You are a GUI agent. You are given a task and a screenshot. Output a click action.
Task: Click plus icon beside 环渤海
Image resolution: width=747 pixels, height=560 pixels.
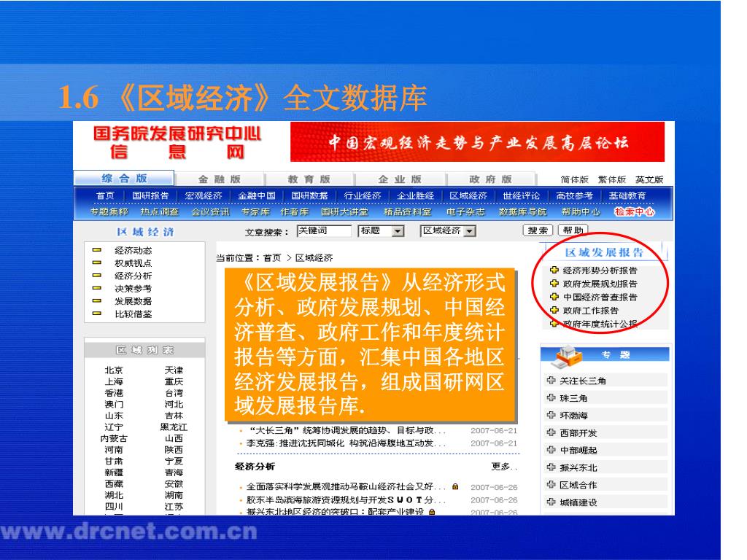click(x=551, y=415)
